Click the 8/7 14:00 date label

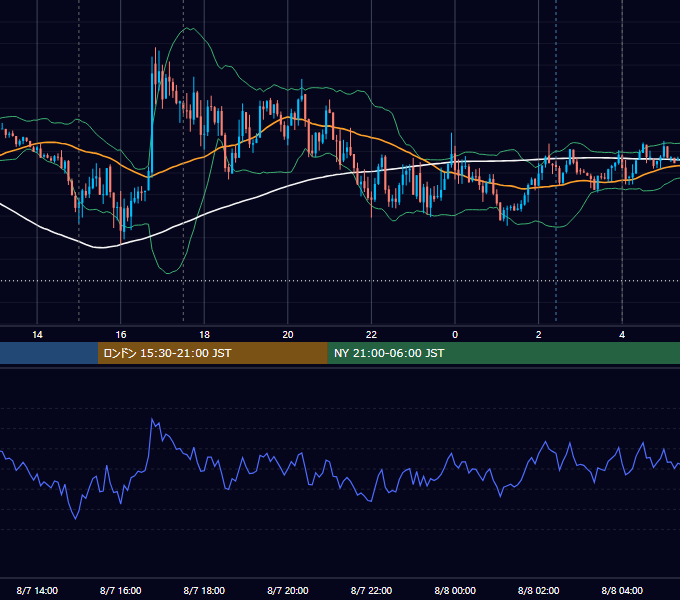coord(37,590)
